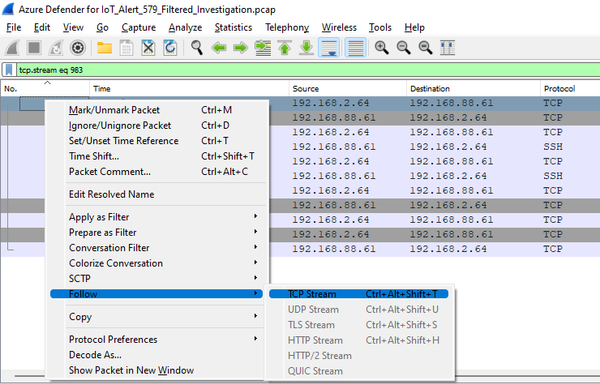Open the File menu
The height and width of the screenshot is (384, 600).
14,28
